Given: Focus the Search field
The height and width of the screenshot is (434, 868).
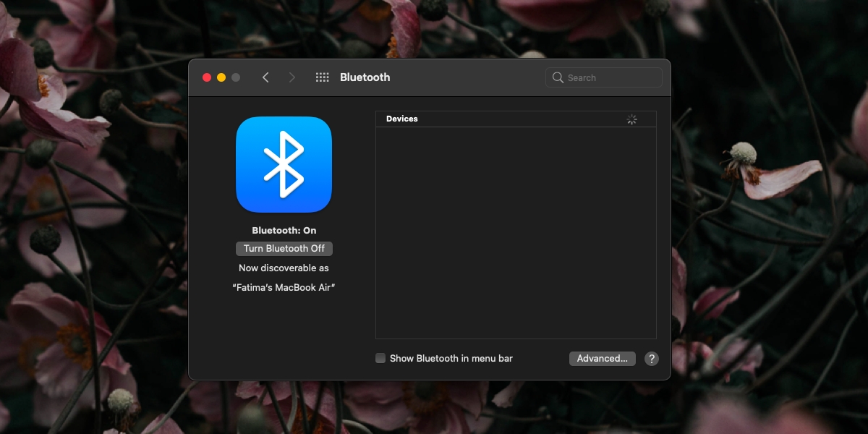Looking at the screenshot, I should pyautogui.click(x=604, y=77).
